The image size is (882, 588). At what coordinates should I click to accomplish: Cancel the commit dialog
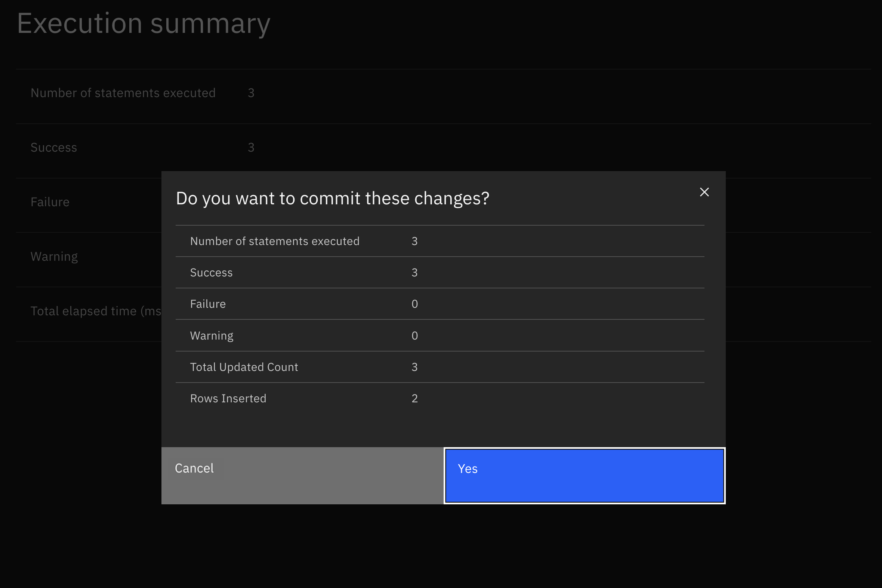(x=302, y=476)
